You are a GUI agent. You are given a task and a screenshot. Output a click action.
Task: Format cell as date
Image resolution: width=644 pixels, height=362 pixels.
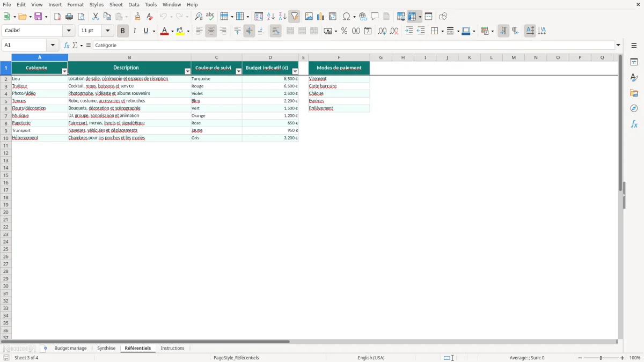(368, 31)
